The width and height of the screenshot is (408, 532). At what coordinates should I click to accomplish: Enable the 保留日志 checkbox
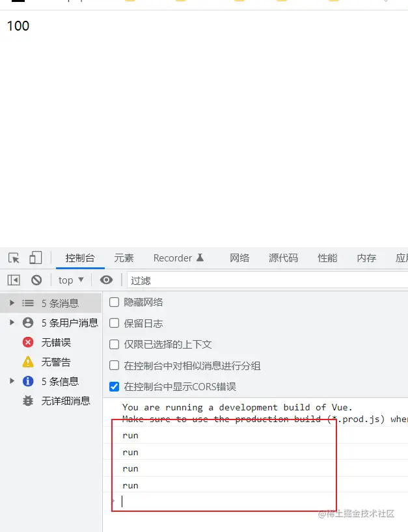tap(114, 323)
